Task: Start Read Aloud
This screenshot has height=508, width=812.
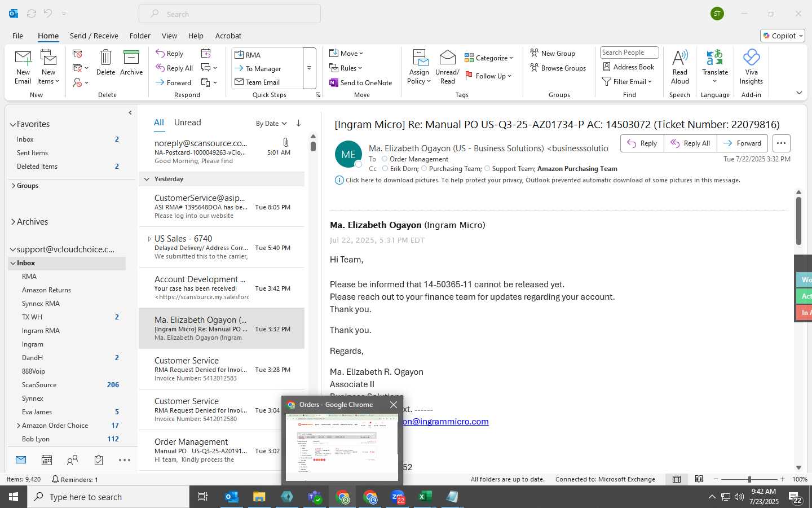Action: [x=680, y=67]
